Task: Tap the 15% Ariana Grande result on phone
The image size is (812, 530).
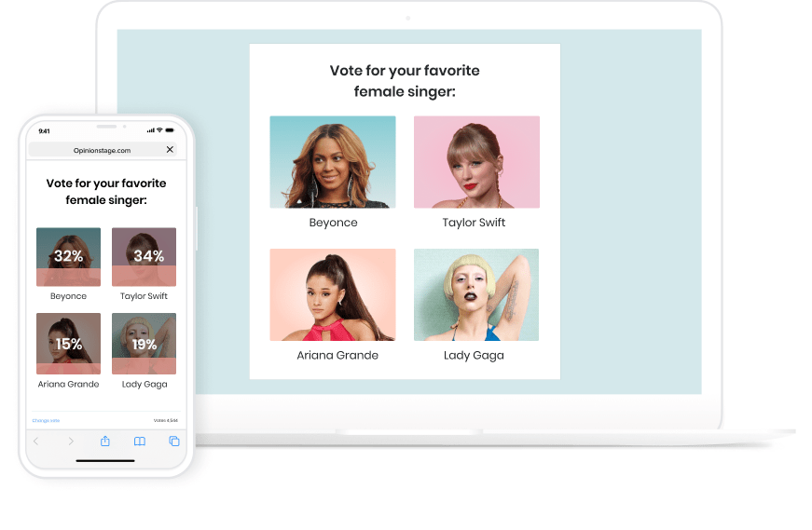Action: pos(68,343)
